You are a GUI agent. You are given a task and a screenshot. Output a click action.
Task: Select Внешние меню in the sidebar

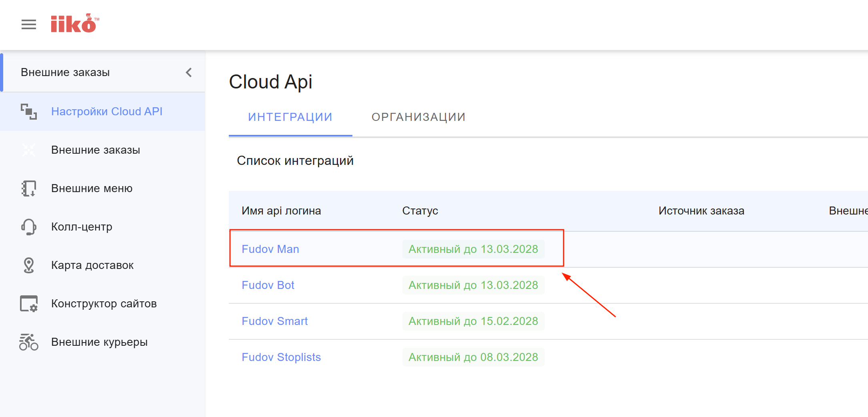(x=92, y=188)
